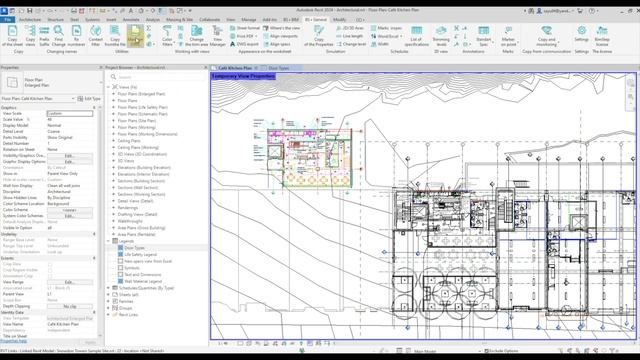Switch to the Café Kitchen Plan view tab

pyautogui.click(x=235, y=68)
